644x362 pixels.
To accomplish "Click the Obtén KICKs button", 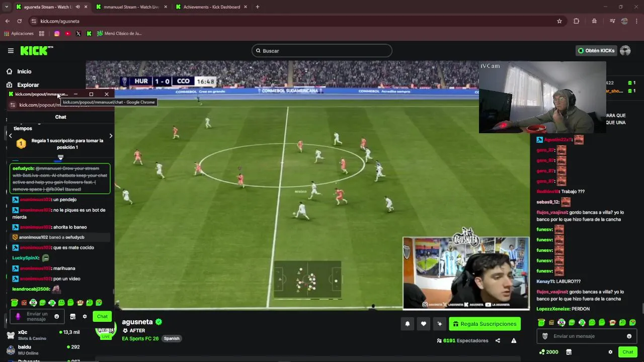I will coord(596,51).
